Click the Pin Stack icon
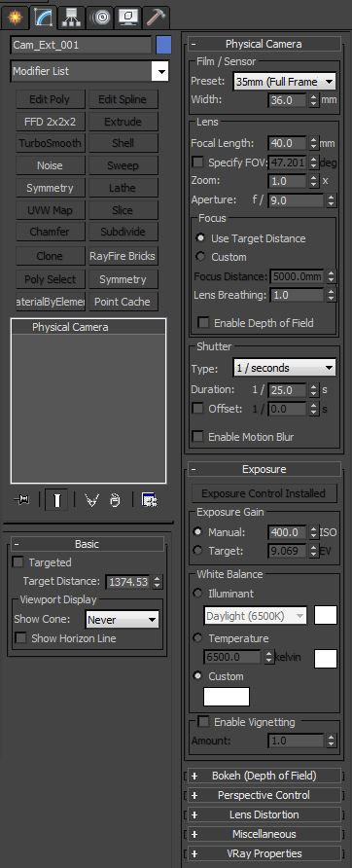The height and width of the screenshot is (868, 352). click(x=21, y=500)
